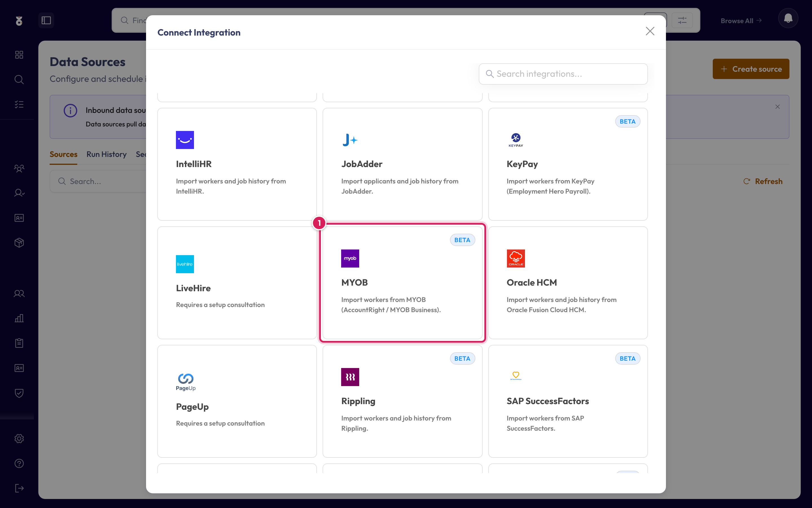Open the bar chart analytics icon
Viewport: 812px width, 508px height.
19,318
